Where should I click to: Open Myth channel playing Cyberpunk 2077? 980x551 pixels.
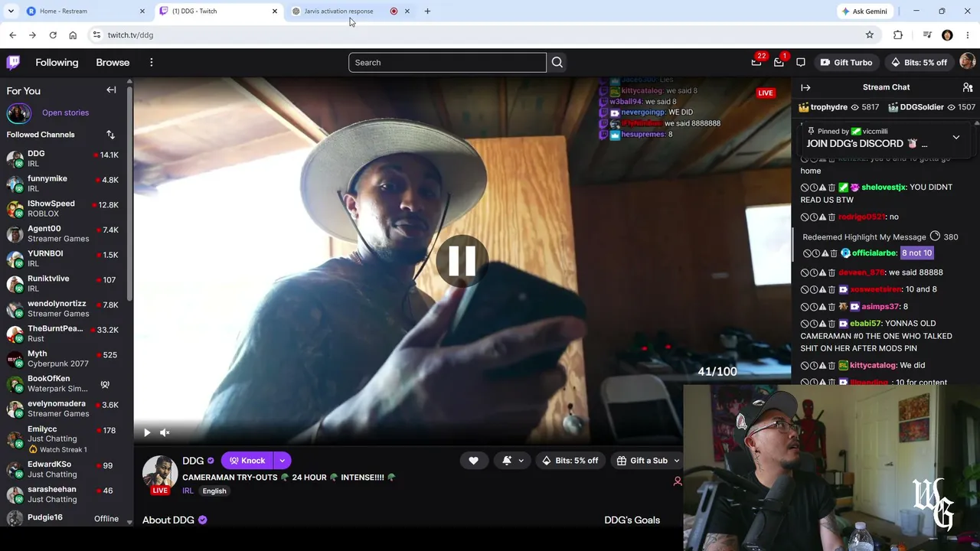(x=63, y=359)
